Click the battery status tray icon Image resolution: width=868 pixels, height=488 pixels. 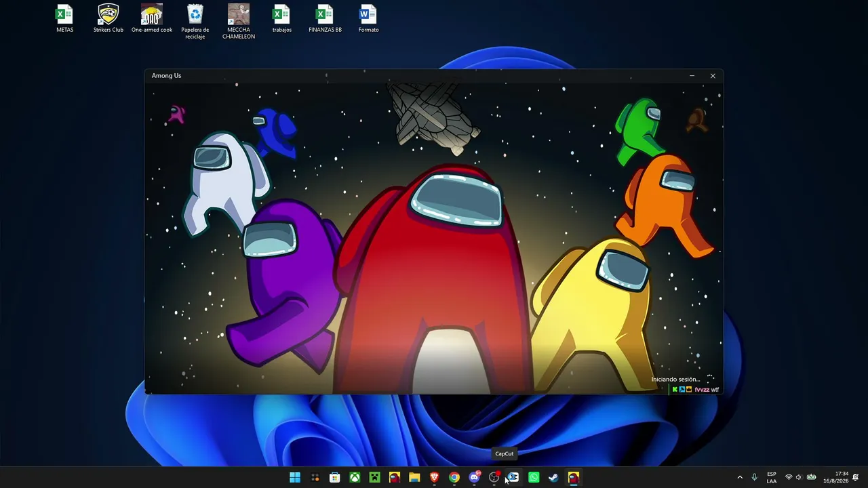(811, 477)
